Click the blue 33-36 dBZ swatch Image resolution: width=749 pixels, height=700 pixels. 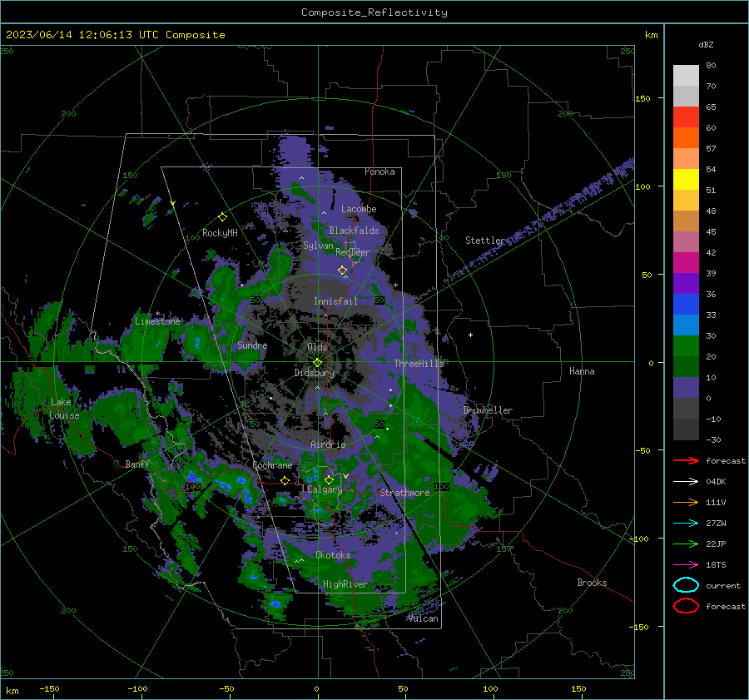(x=686, y=305)
